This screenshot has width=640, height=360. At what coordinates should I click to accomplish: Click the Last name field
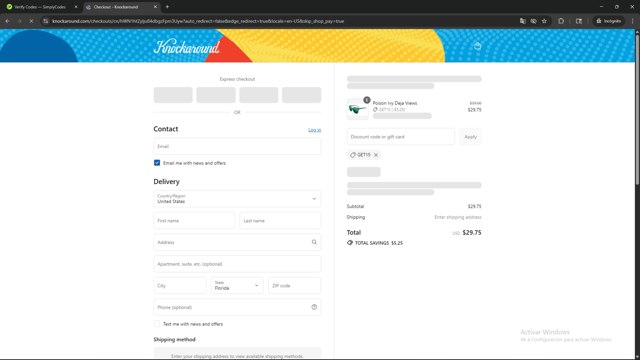(x=280, y=220)
